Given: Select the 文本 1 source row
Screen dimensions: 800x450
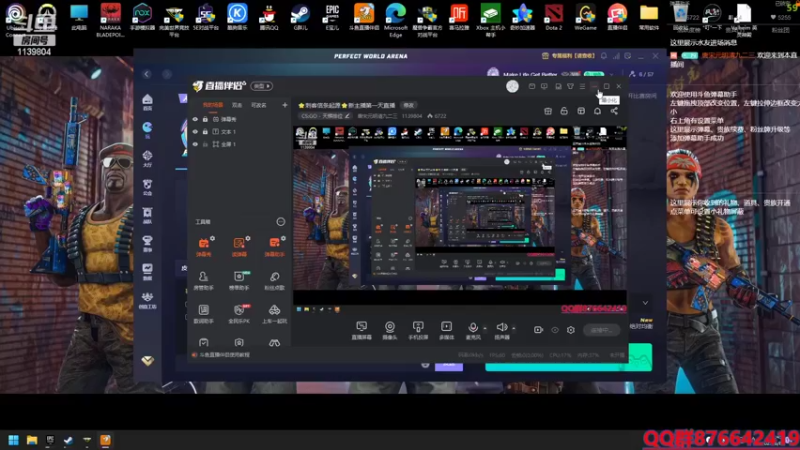Looking at the screenshot, I should (x=239, y=132).
